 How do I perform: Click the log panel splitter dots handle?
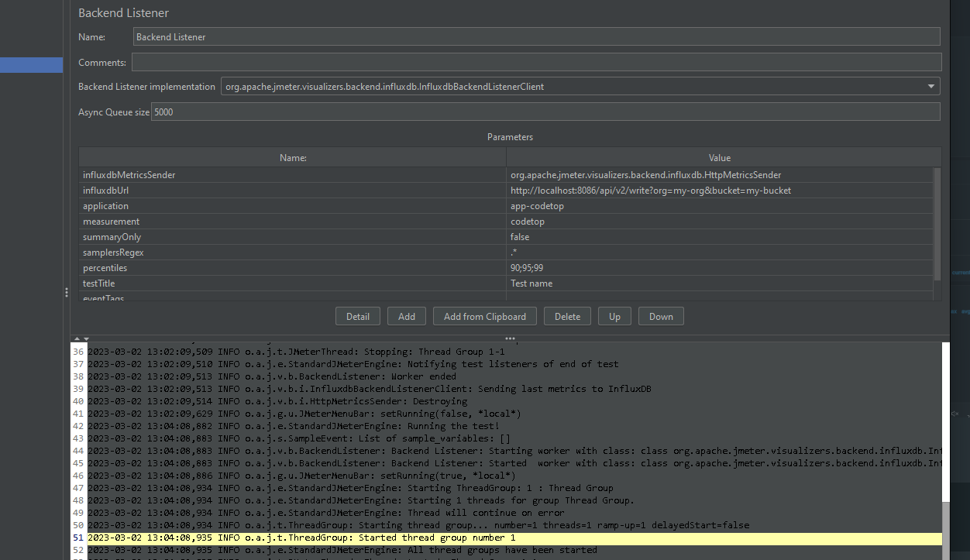pyautogui.click(x=510, y=338)
